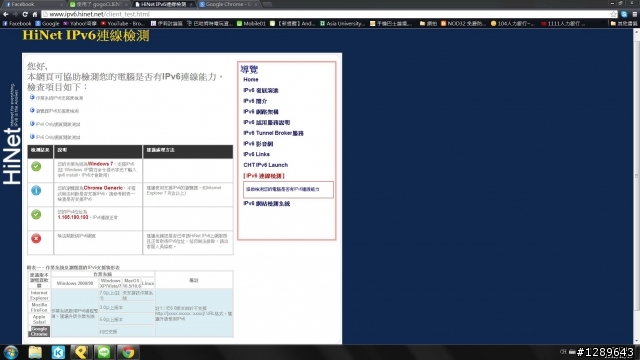Image resolution: width=640 pixels, height=360 pixels.
Task: Open the Chrome wrench menu icon
Action: (635, 14)
